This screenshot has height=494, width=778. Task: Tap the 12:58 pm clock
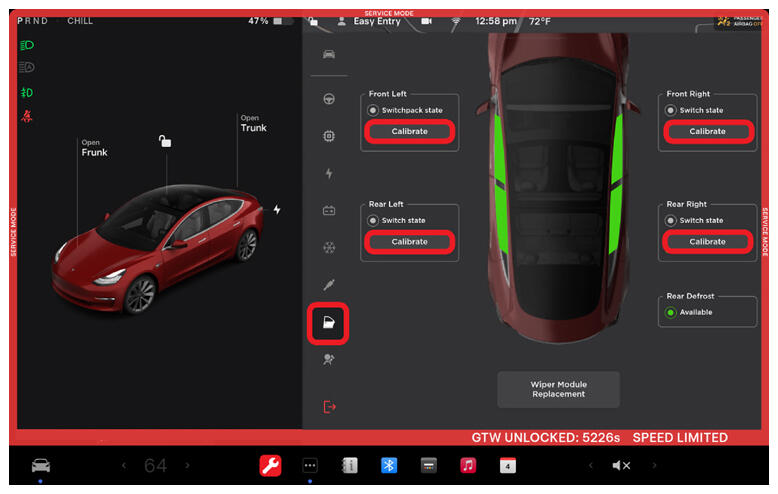click(x=496, y=21)
